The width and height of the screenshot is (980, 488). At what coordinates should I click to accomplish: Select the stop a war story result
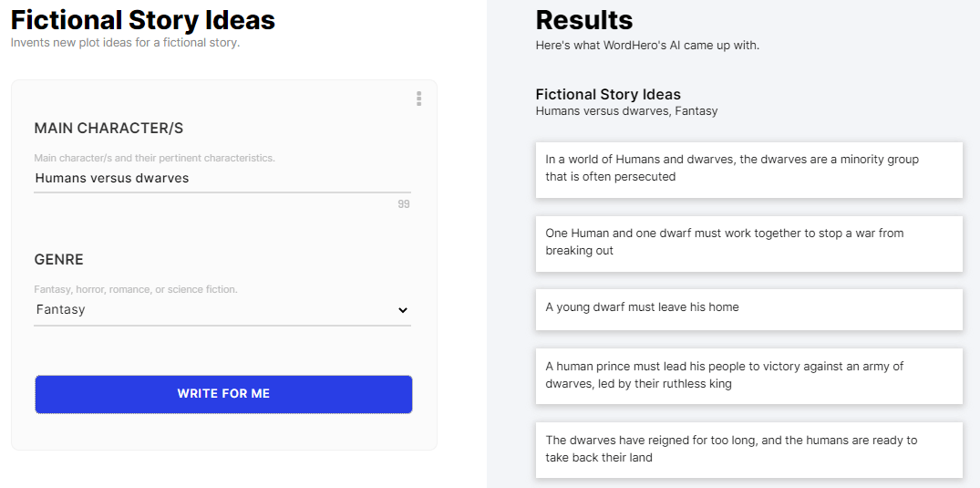(x=748, y=243)
